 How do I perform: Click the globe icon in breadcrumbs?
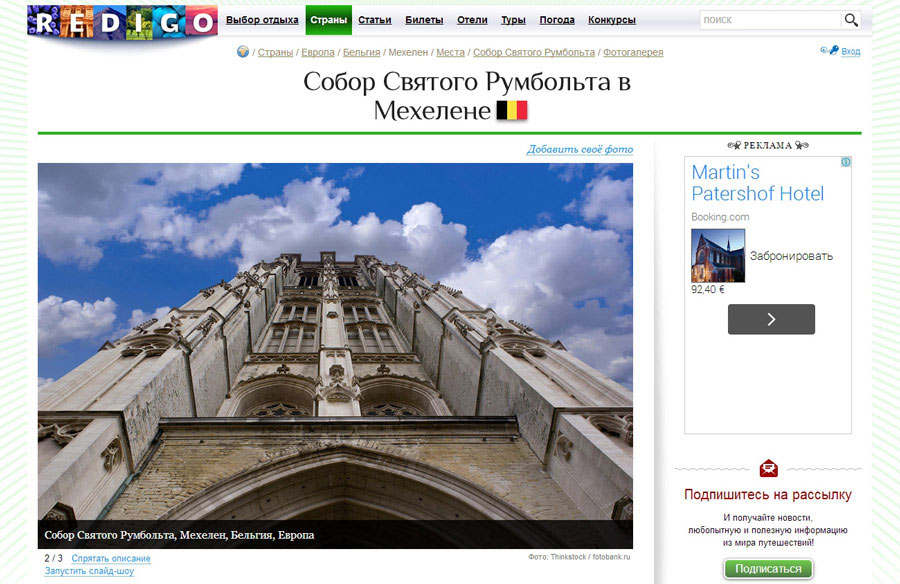[x=243, y=52]
